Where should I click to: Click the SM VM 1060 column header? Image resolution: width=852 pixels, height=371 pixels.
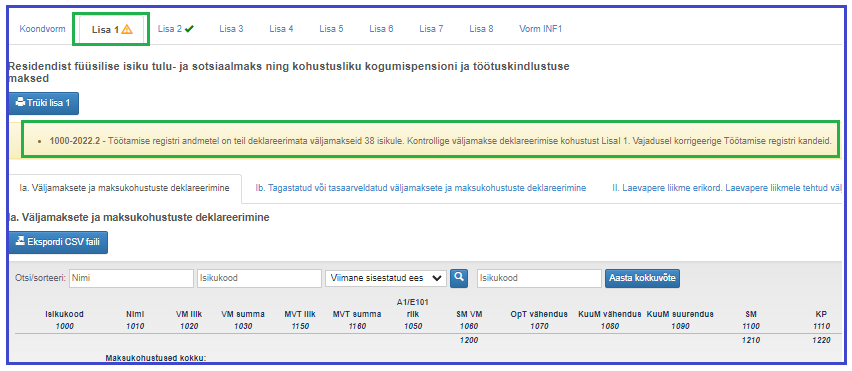pos(469,320)
